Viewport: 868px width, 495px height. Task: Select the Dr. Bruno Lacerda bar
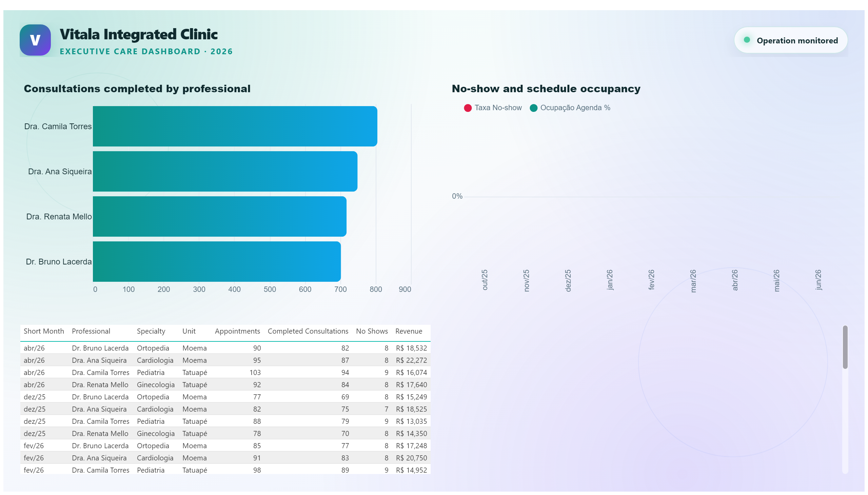[x=217, y=262]
